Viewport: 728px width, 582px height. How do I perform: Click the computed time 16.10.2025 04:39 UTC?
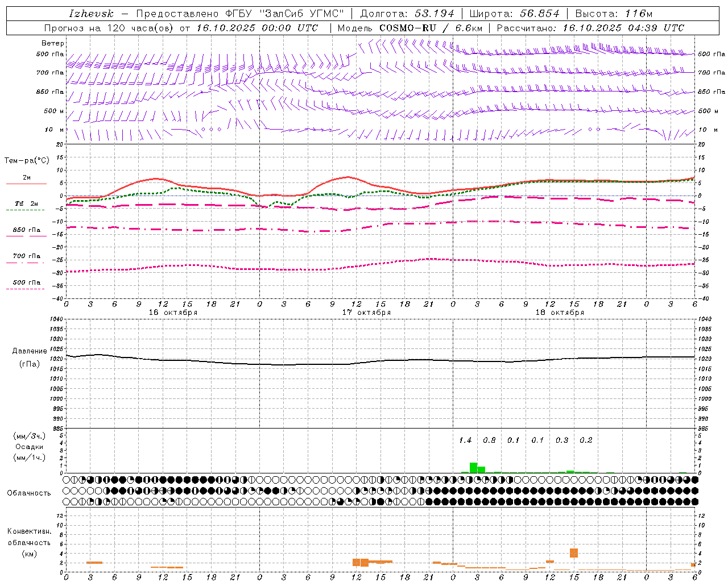[623, 28]
